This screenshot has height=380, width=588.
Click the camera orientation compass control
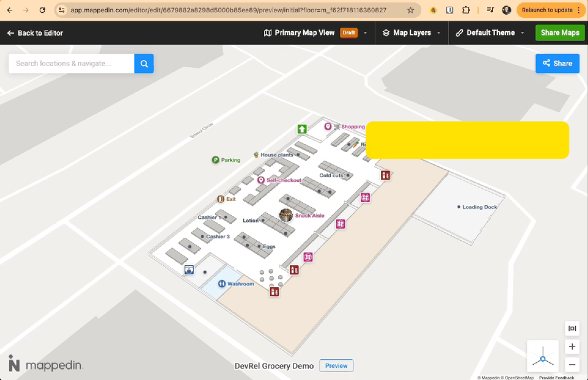(x=543, y=357)
